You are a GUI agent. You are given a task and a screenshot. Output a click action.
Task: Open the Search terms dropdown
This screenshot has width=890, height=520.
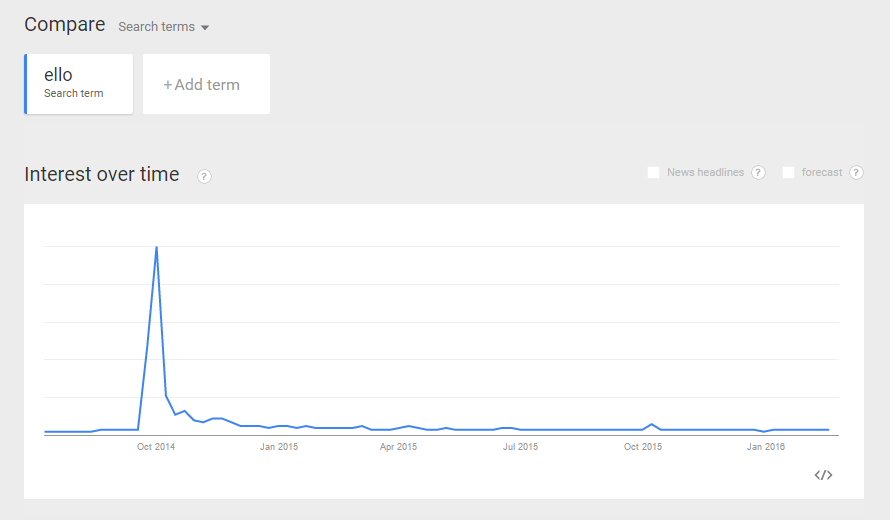click(x=164, y=27)
